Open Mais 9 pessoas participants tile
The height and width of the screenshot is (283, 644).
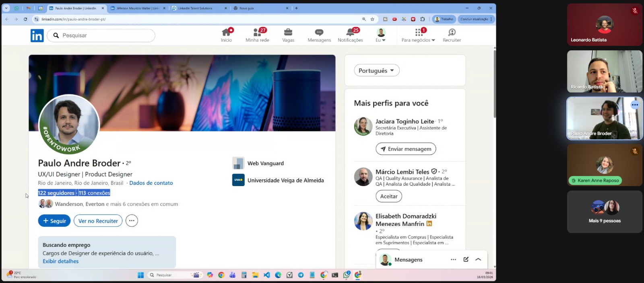(605, 212)
